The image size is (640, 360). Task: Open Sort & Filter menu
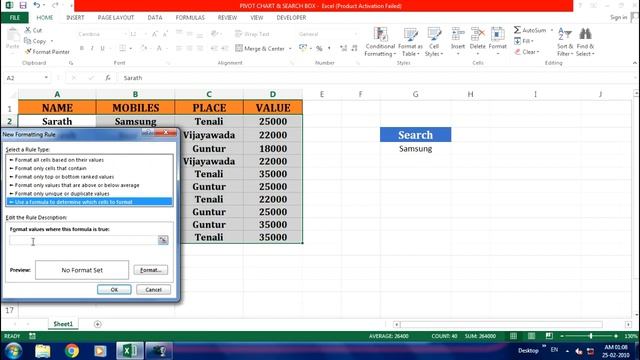(565, 42)
